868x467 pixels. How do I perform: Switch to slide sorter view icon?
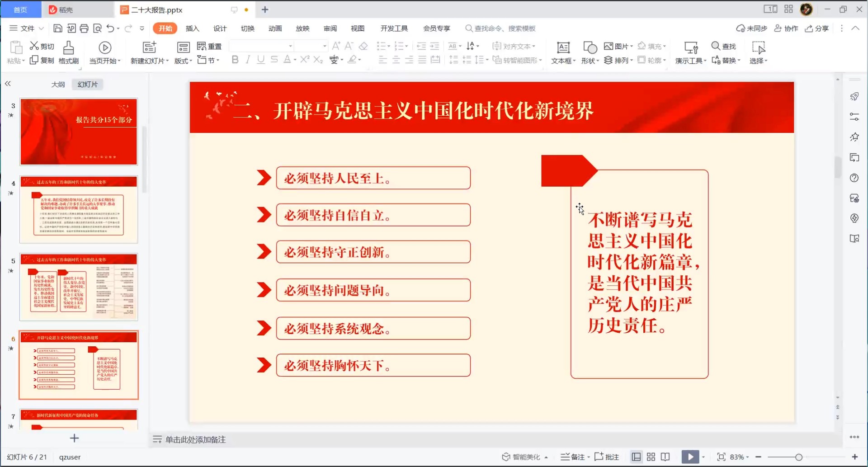coord(651,457)
